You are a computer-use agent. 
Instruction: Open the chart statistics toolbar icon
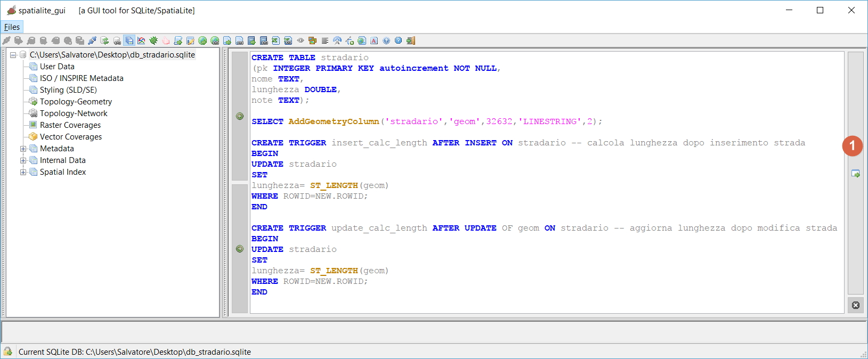coord(141,40)
